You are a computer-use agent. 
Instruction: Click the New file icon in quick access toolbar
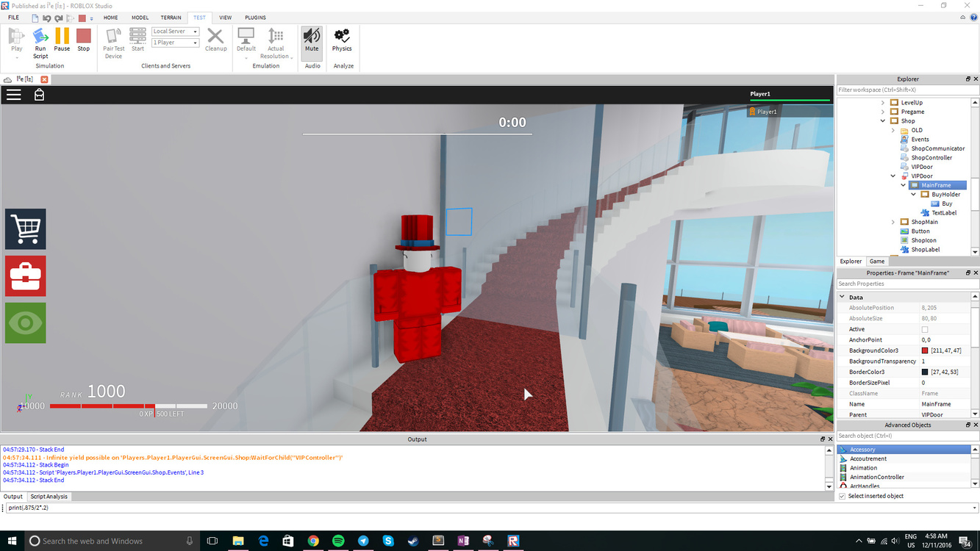tap(35, 18)
